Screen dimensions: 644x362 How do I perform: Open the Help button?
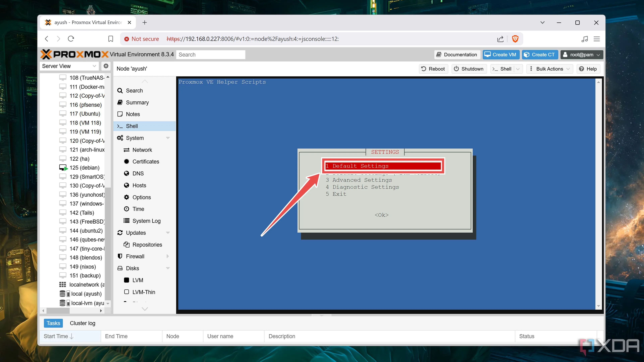tap(588, 69)
